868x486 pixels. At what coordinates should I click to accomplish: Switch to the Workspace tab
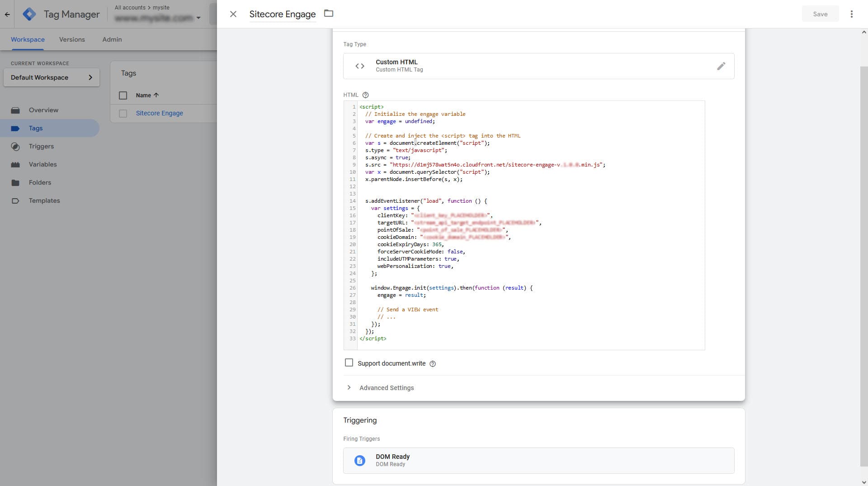(x=28, y=39)
